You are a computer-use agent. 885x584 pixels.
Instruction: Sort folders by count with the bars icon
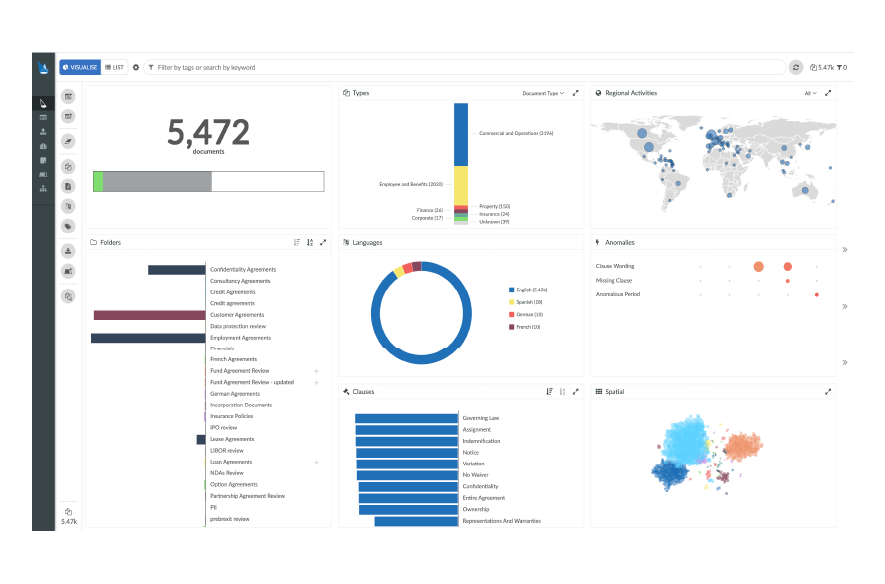[297, 242]
